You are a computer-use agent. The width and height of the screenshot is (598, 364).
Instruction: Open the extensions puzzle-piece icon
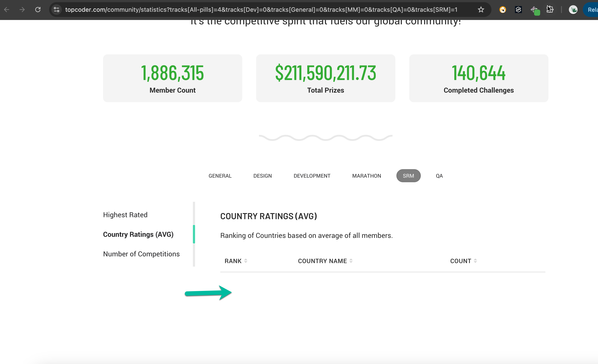click(x=550, y=10)
